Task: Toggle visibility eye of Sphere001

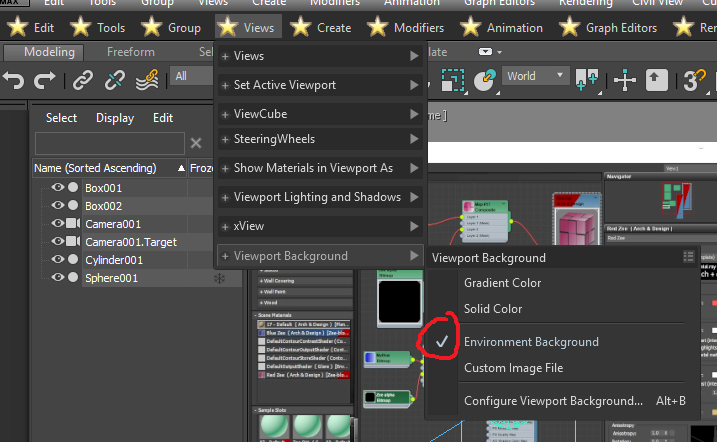Action: pyautogui.click(x=58, y=277)
